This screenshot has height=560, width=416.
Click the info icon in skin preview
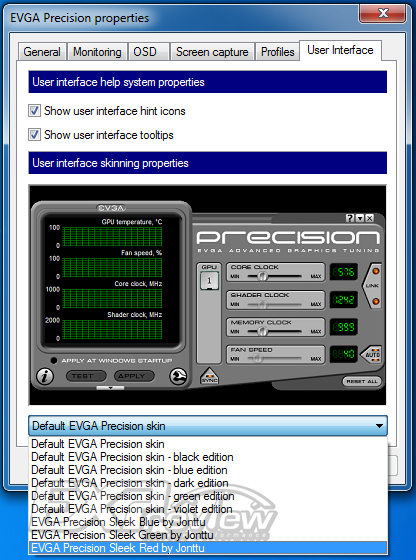point(45,376)
